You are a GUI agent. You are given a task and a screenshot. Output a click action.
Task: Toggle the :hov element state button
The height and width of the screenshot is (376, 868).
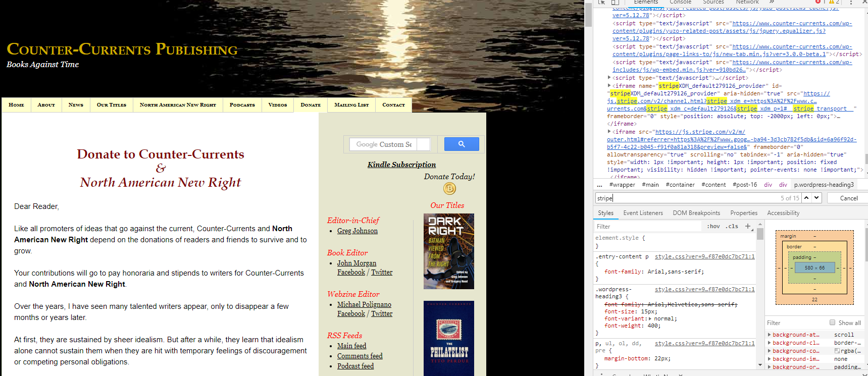point(713,226)
